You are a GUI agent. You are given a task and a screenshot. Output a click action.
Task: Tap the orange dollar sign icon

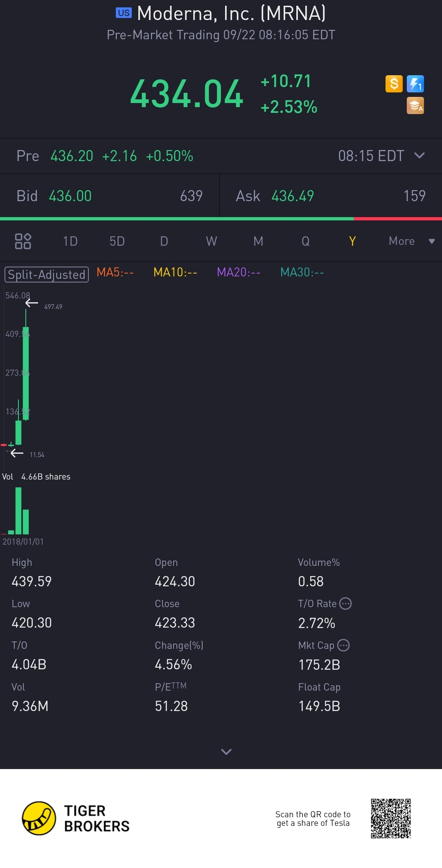pyautogui.click(x=394, y=84)
